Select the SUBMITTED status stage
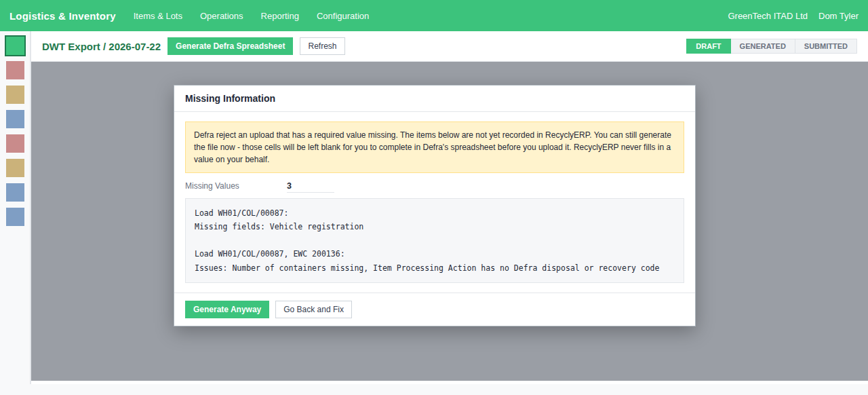This screenshot has height=395, width=868. (x=826, y=46)
